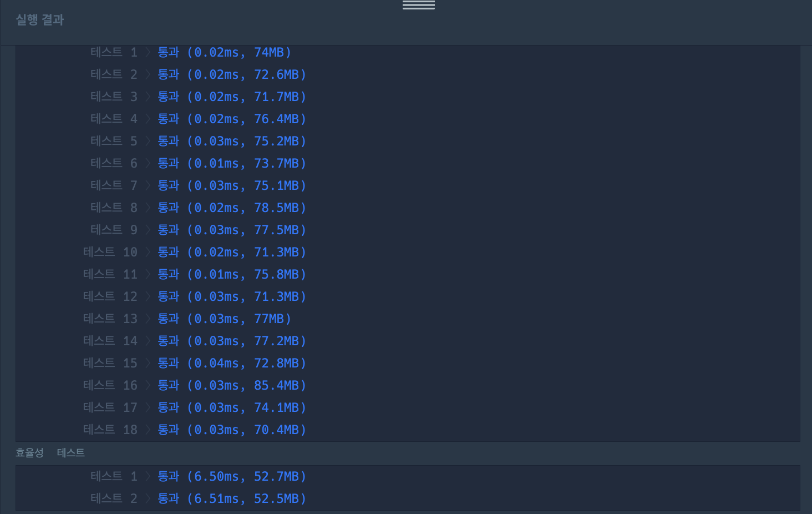Screen dimensions: 812x514
Task: Select the 효율성 테스트 section label
Action: (x=50, y=453)
